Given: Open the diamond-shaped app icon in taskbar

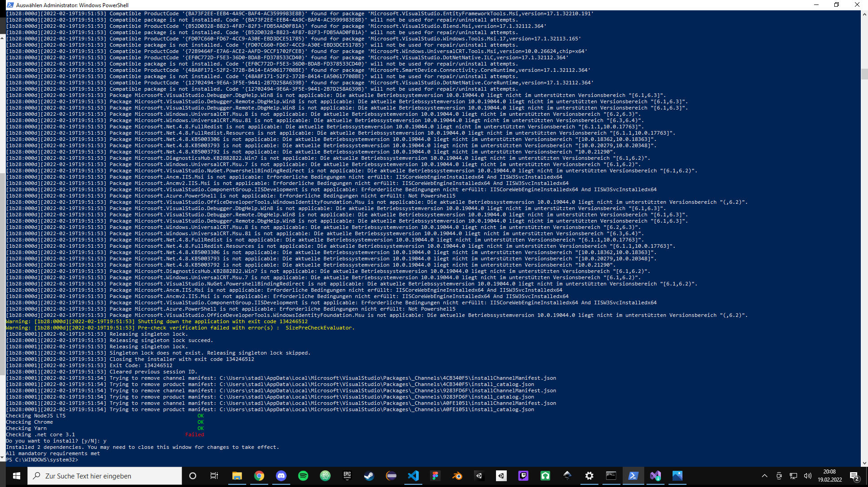Looking at the screenshot, I should click(567, 476).
